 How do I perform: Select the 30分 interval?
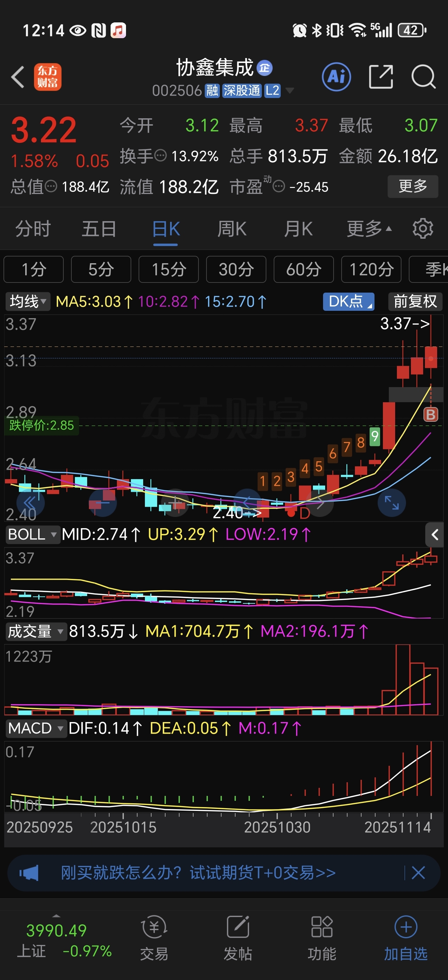(236, 269)
